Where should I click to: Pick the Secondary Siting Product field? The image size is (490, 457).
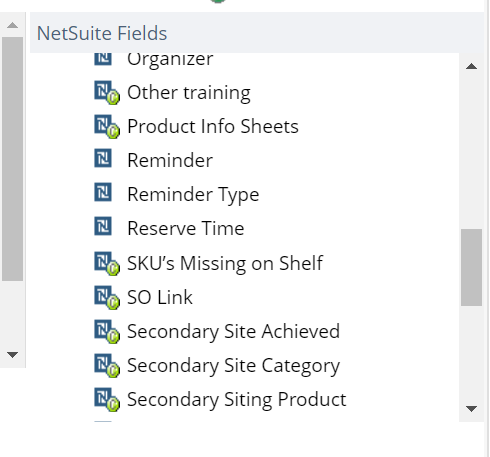tap(237, 400)
